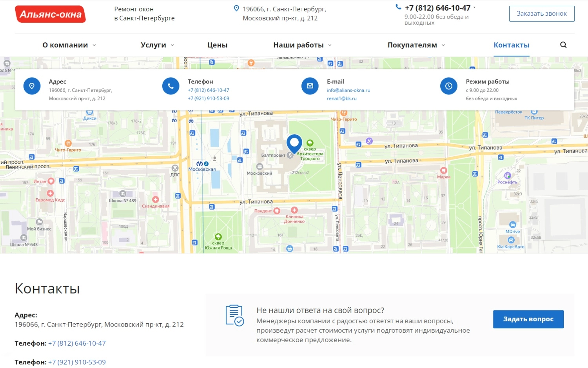Image resolution: width=588 pixels, height=368 pixels.
Task: Click the Клиника Донченко map marker
Action: 294,210
